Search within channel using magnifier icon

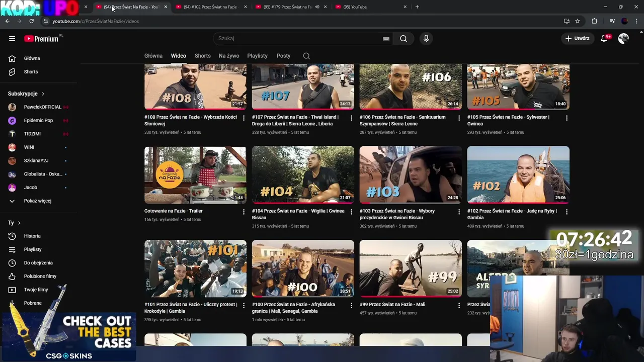pos(306,56)
